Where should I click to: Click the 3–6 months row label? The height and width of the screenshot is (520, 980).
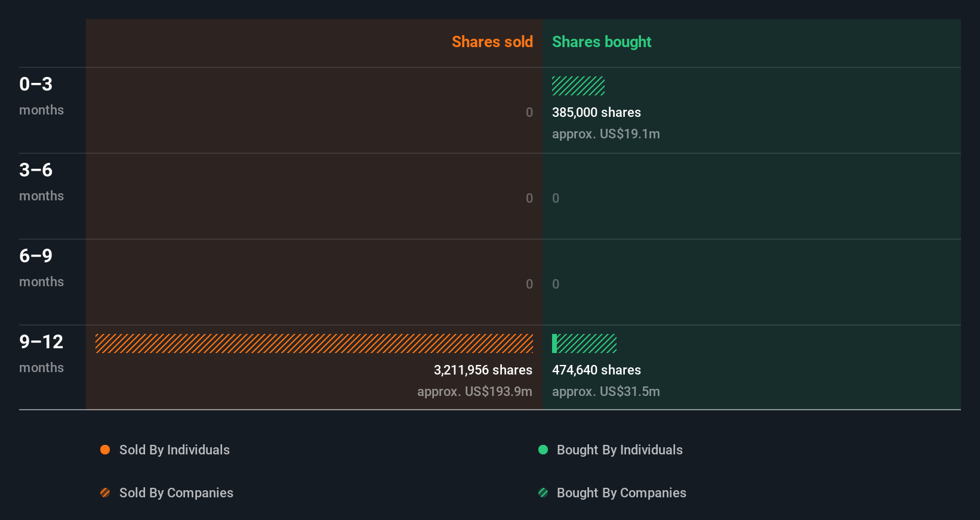(x=41, y=181)
